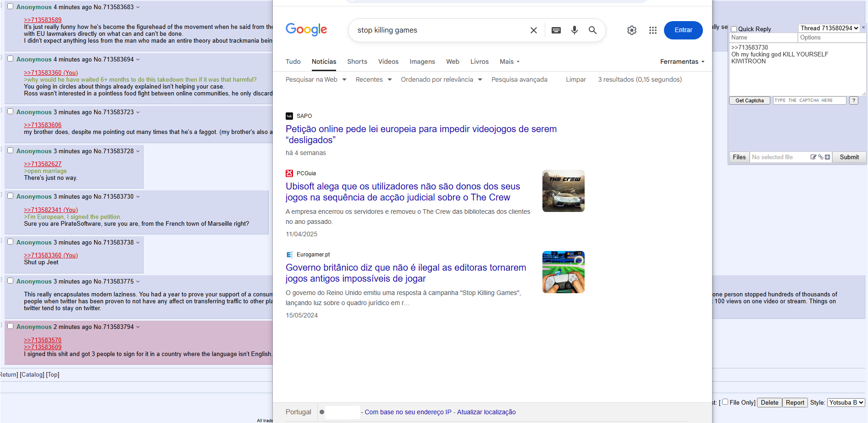Screen dimensions: 868x423
Task: Open post menu arrow for No.713583775
Action: (138, 282)
